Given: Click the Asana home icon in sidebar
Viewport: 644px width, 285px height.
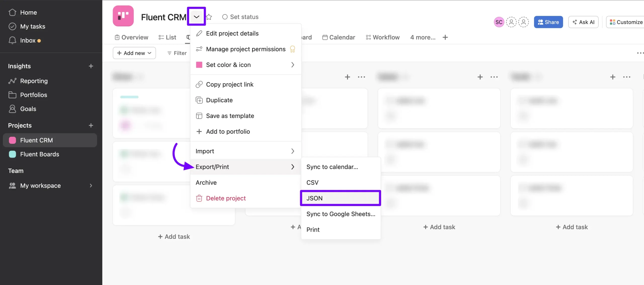Looking at the screenshot, I should click(x=12, y=12).
